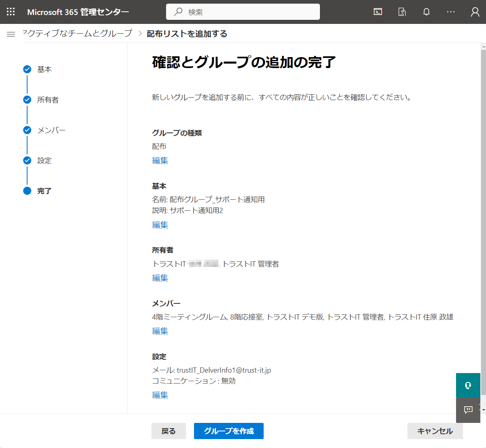Click the 名前: 配布グループ_サポート通知用 text
This screenshot has height=448, width=486.
(x=208, y=199)
